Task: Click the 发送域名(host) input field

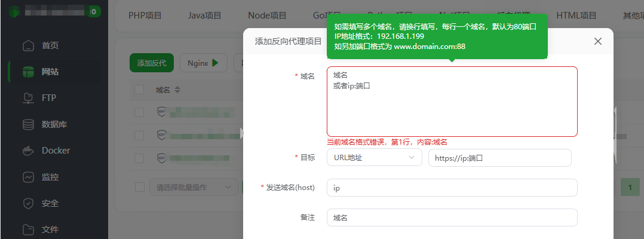Action: (x=452, y=188)
